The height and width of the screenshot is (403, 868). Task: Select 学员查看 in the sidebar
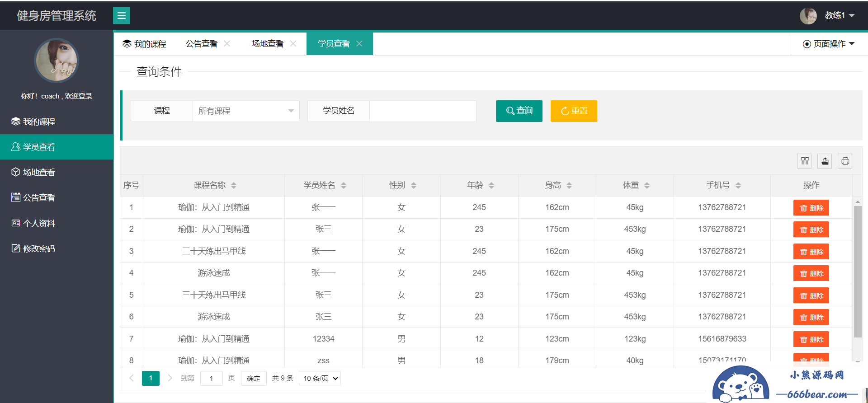[57, 147]
